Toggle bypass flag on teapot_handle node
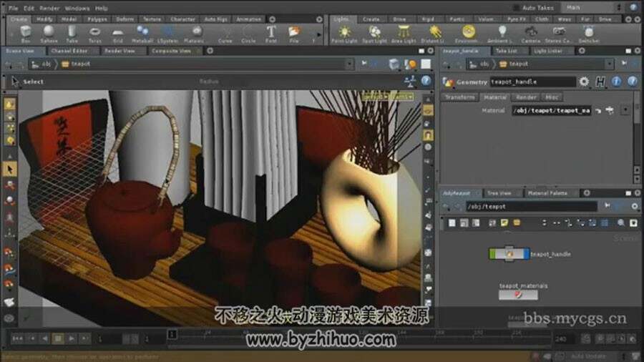Screen dimensions: 644x362 (x=492, y=254)
